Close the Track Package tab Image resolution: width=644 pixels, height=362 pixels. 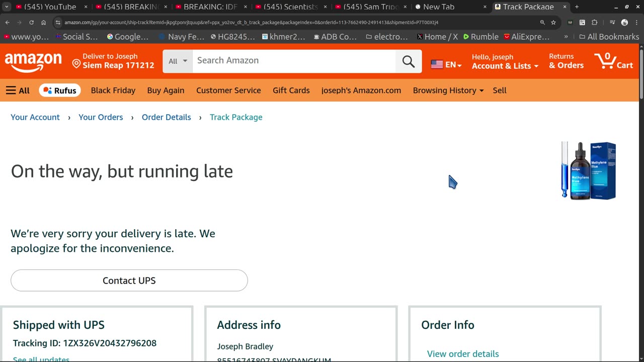click(565, 7)
